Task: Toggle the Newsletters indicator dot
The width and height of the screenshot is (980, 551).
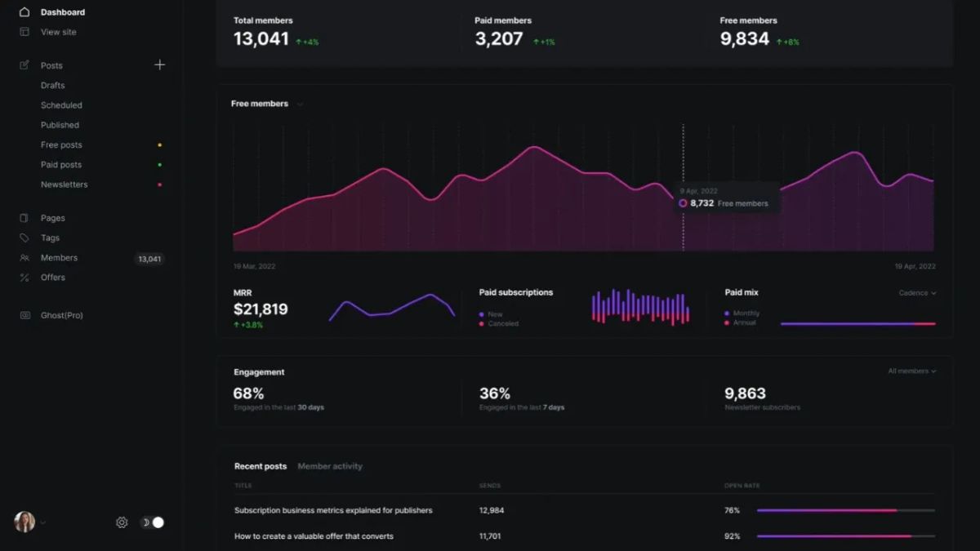Action: [160, 184]
